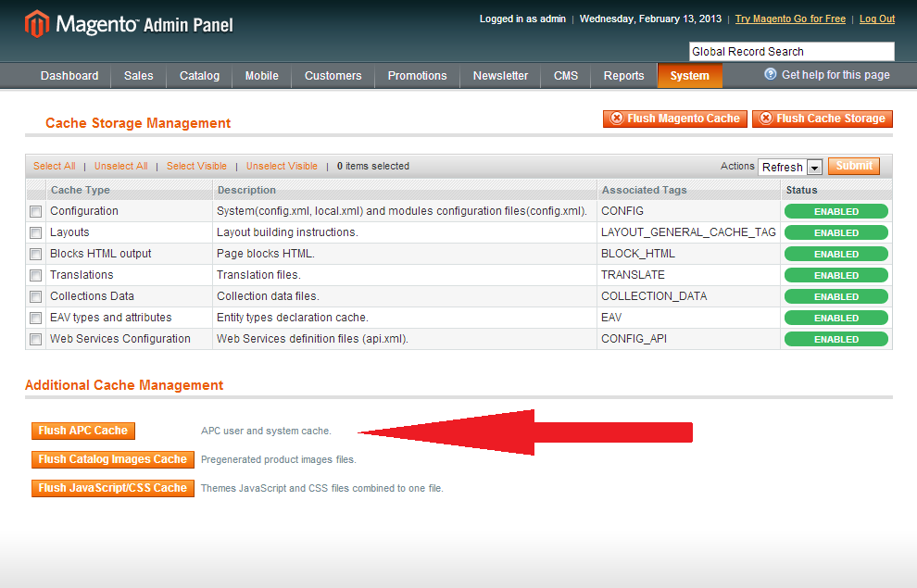The height and width of the screenshot is (588, 917).
Task: Tick the Collections Data checkbox
Action: click(36, 297)
